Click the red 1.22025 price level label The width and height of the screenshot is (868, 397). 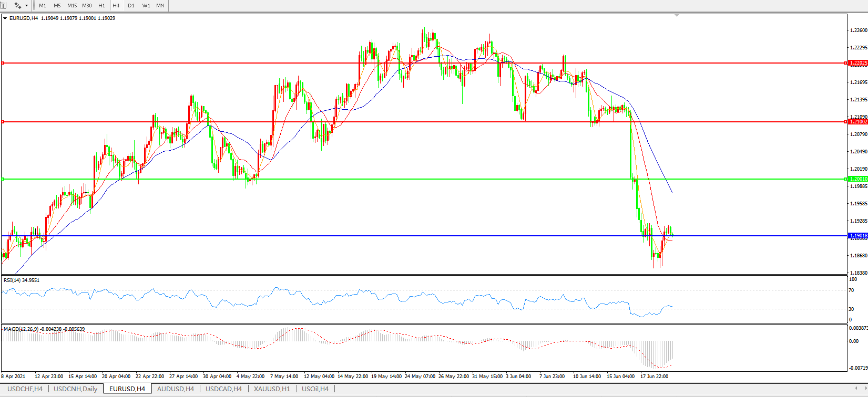tap(858, 63)
